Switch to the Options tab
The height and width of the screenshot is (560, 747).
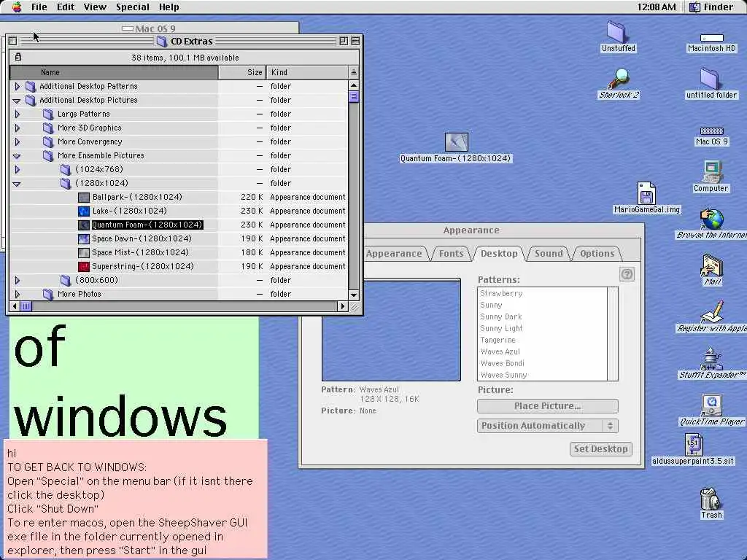tap(597, 253)
